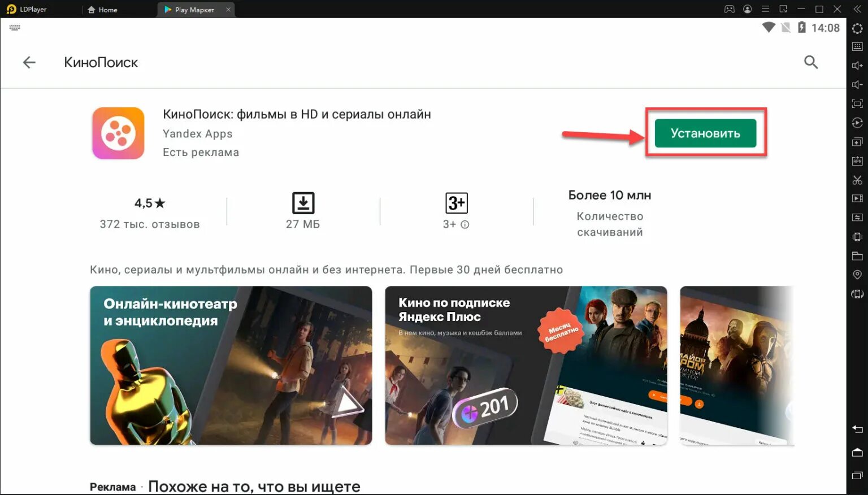Screen dimensions: 868x495
Task: Close the Play Маркет tab
Action: pyautogui.click(x=228, y=10)
